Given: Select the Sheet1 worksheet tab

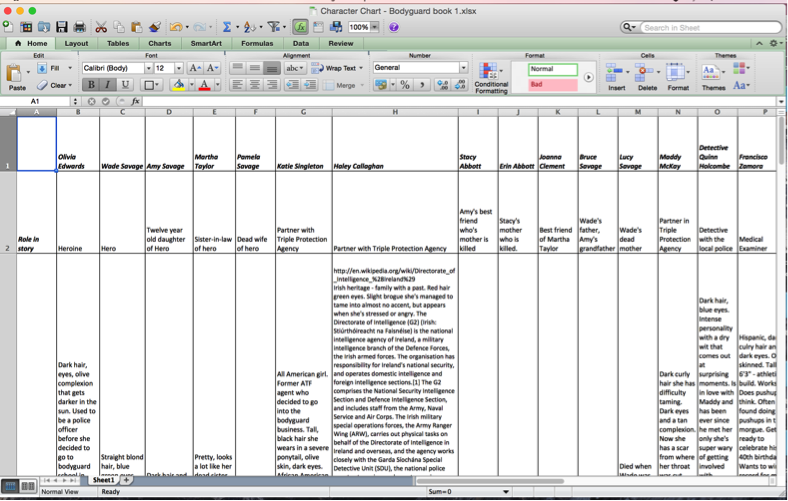Looking at the screenshot, I should click(x=103, y=480).
